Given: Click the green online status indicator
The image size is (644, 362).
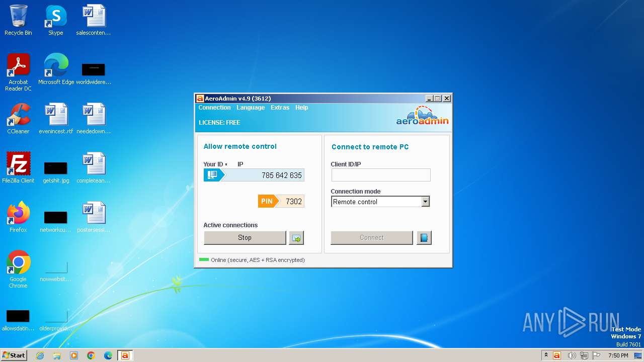Looking at the screenshot, I should click(x=204, y=260).
